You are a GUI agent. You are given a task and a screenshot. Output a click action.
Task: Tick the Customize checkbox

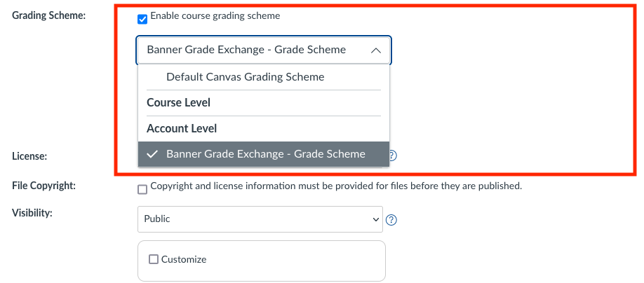[154, 259]
